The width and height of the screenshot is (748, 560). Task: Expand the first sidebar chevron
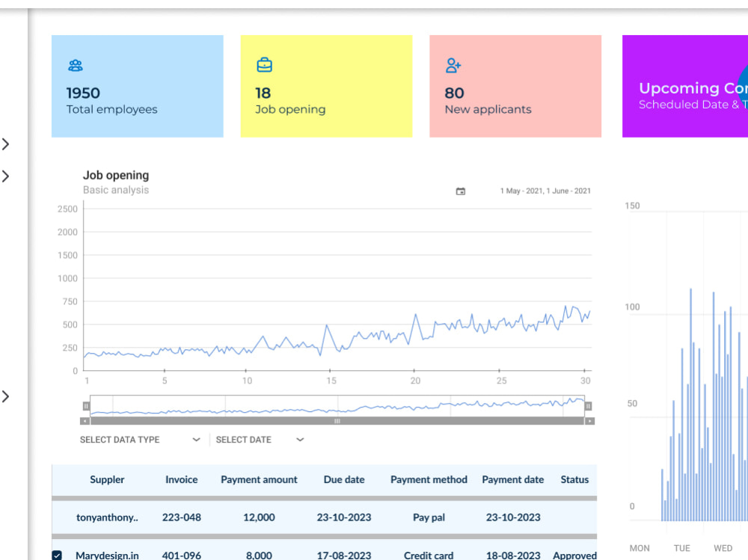[6, 144]
